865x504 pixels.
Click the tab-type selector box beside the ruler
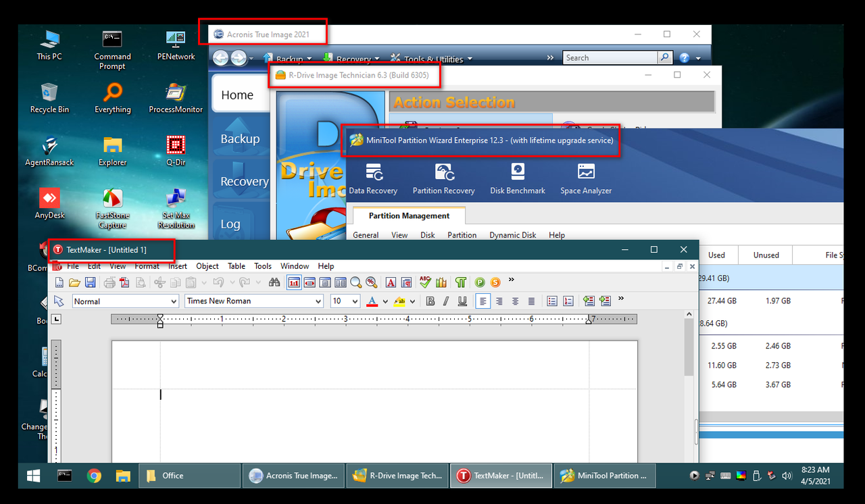click(57, 319)
